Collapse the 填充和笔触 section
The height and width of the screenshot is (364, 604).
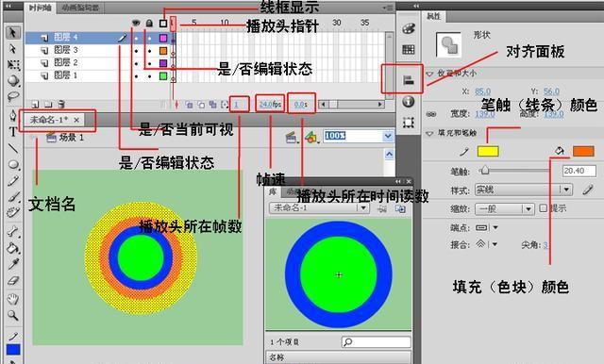click(430, 133)
